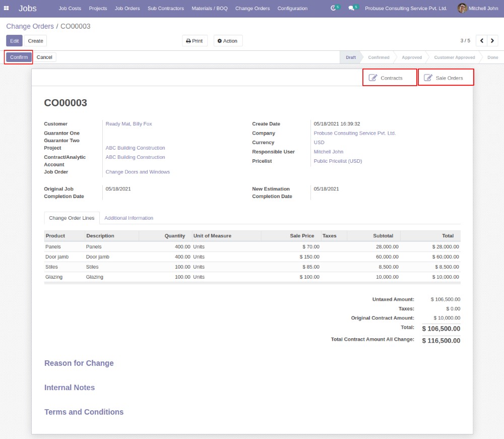Open the Action dropdown
Image resolution: width=504 pixels, height=439 pixels.
click(x=228, y=41)
